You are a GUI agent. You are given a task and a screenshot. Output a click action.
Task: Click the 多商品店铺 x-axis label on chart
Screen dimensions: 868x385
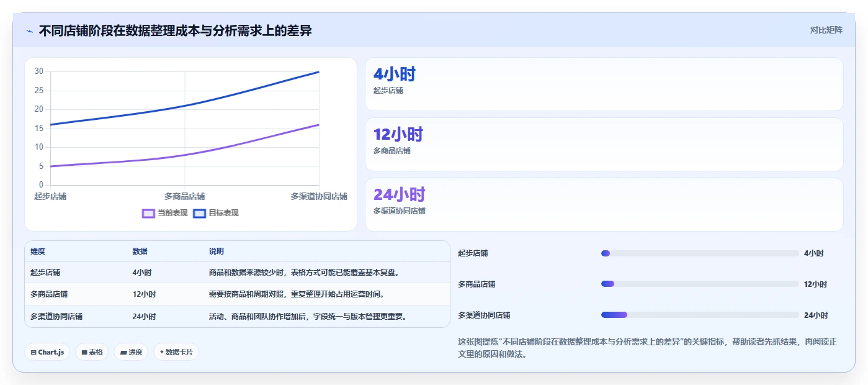pyautogui.click(x=185, y=196)
